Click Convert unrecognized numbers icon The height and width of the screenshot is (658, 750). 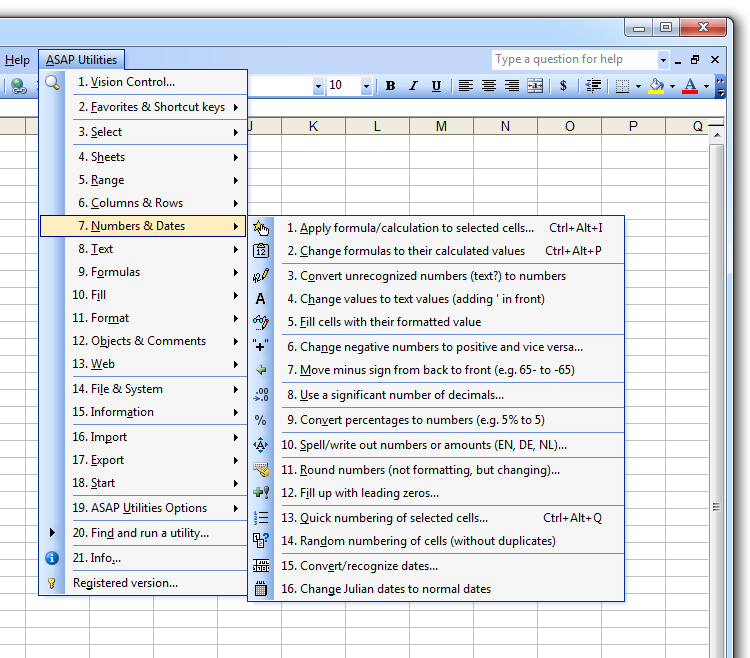(261, 276)
